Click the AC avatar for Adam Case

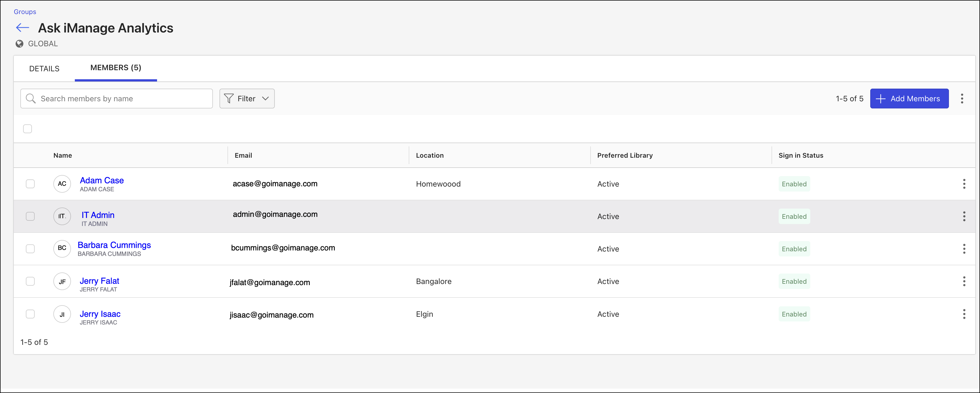(62, 184)
